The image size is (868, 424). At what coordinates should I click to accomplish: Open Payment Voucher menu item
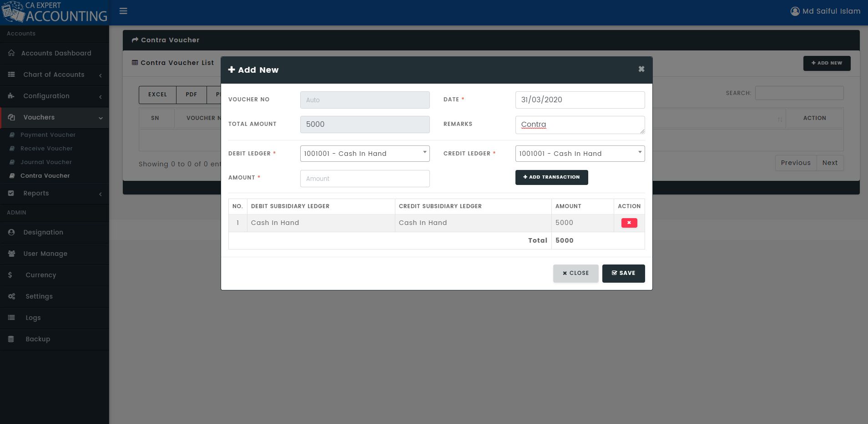pyautogui.click(x=48, y=135)
